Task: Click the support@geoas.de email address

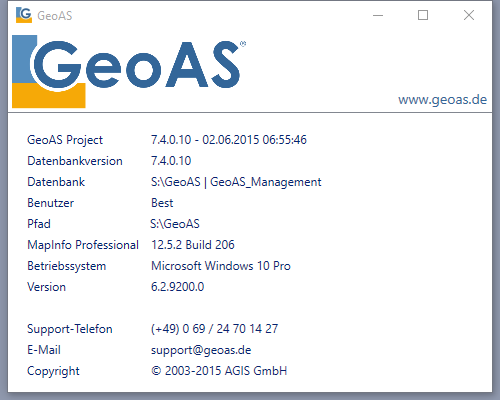Action: (x=201, y=350)
